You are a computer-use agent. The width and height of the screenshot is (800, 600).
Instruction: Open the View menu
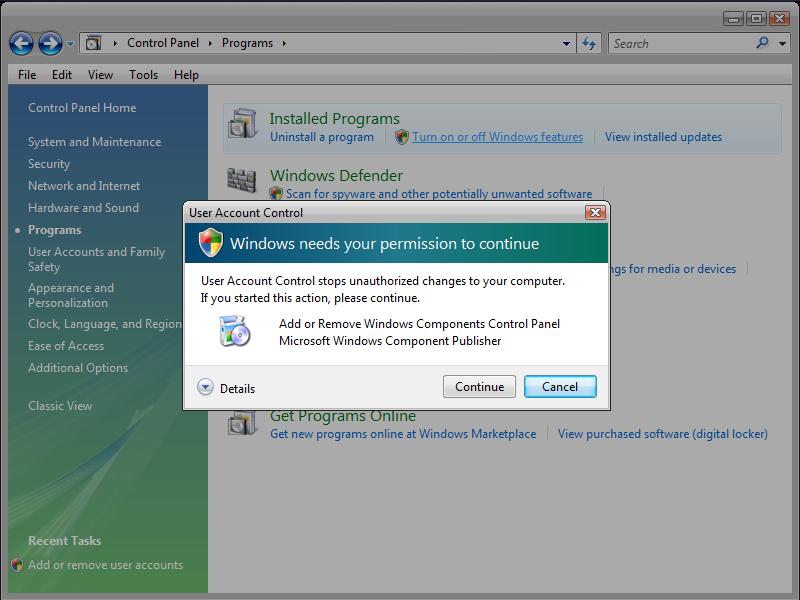pos(100,75)
